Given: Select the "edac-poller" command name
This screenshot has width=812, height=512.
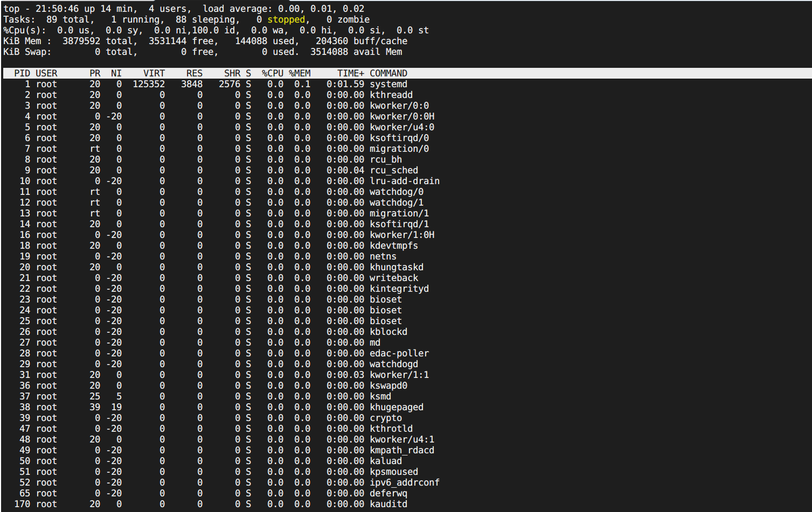Looking at the screenshot, I should [x=399, y=353].
